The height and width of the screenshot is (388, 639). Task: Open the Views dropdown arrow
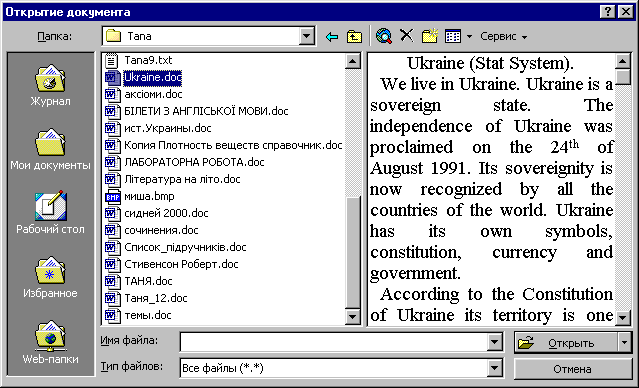point(469,37)
